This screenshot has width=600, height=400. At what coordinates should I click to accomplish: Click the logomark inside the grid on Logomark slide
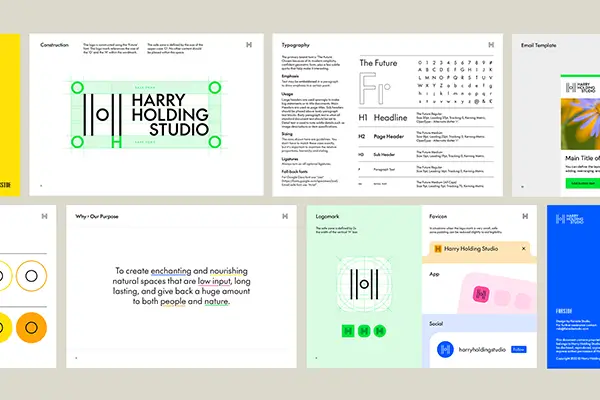click(x=364, y=284)
